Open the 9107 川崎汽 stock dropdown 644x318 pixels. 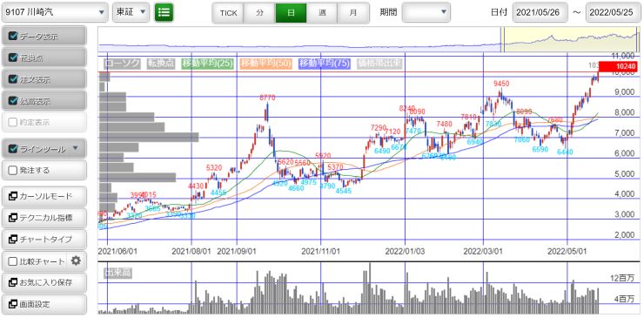pos(55,13)
